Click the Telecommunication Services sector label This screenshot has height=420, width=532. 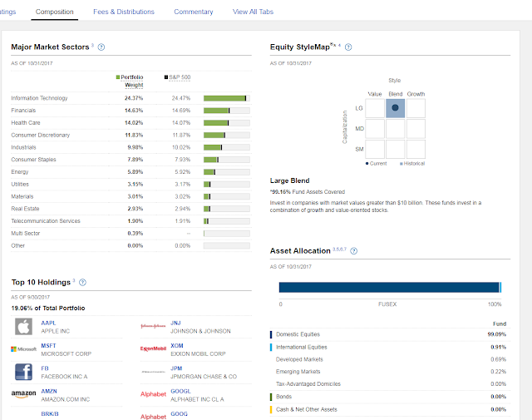pyautogui.click(x=46, y=221)
